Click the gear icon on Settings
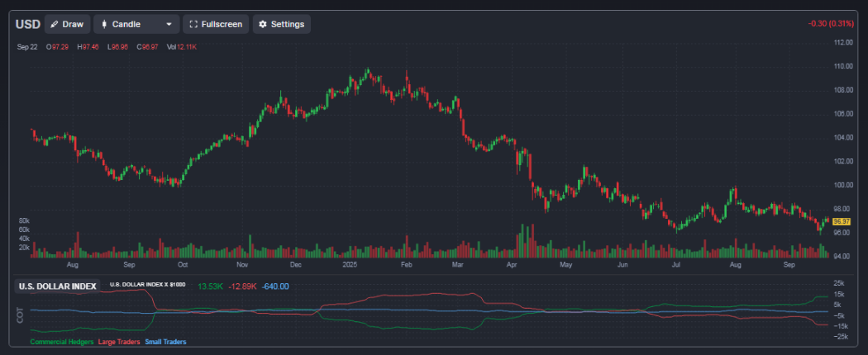 (x=263, y=24)
